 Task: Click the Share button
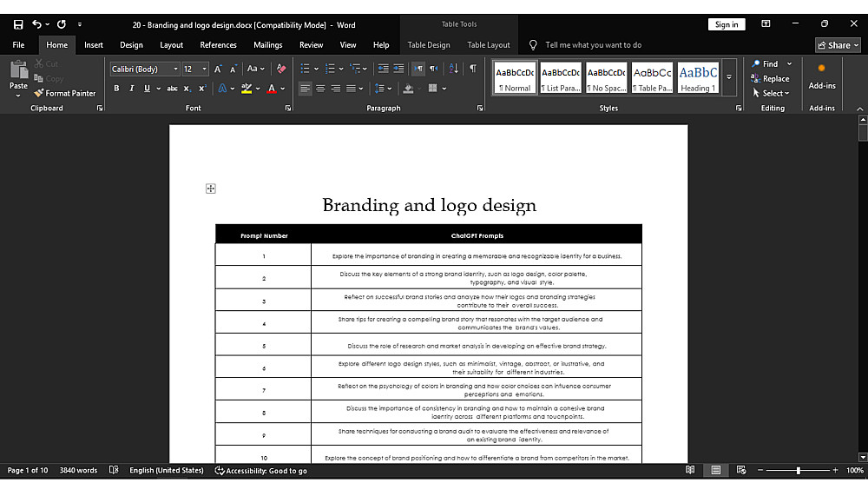coord(838,45)
